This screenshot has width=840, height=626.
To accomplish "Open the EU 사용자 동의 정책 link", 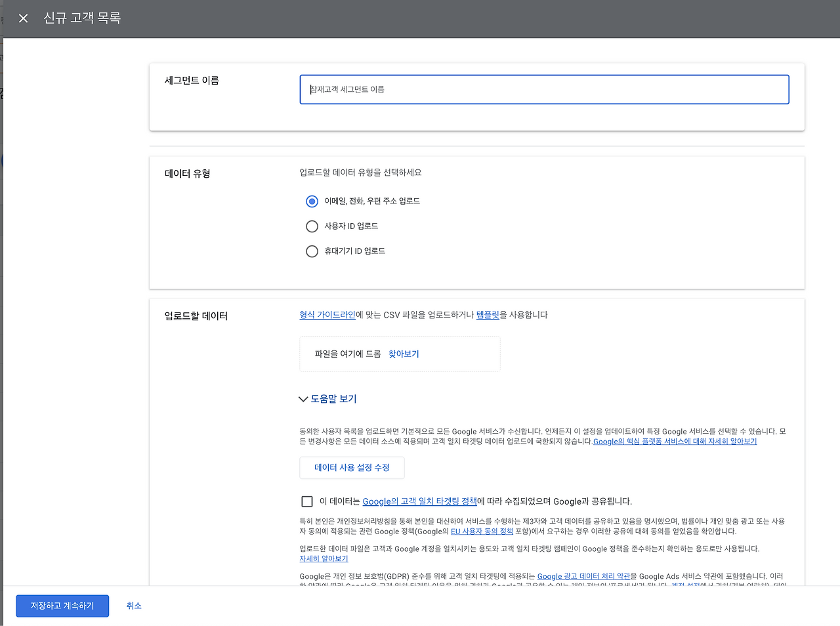I will click(481, 532).
